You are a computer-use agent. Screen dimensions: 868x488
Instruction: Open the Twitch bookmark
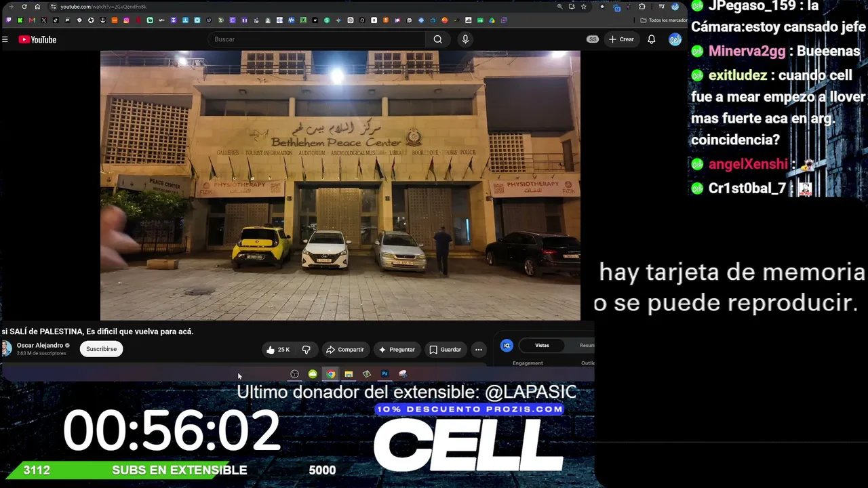(x=8, y=20)
